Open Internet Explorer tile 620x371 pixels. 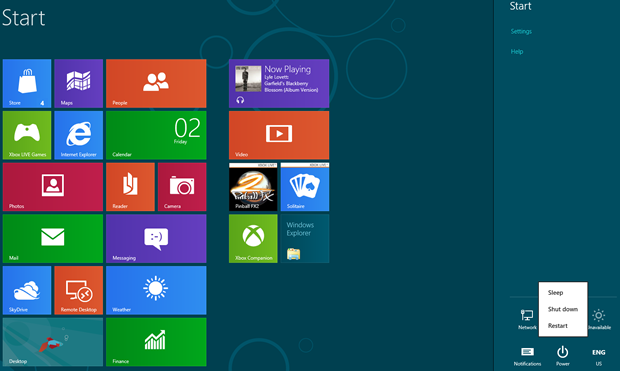tap(79, 135)
